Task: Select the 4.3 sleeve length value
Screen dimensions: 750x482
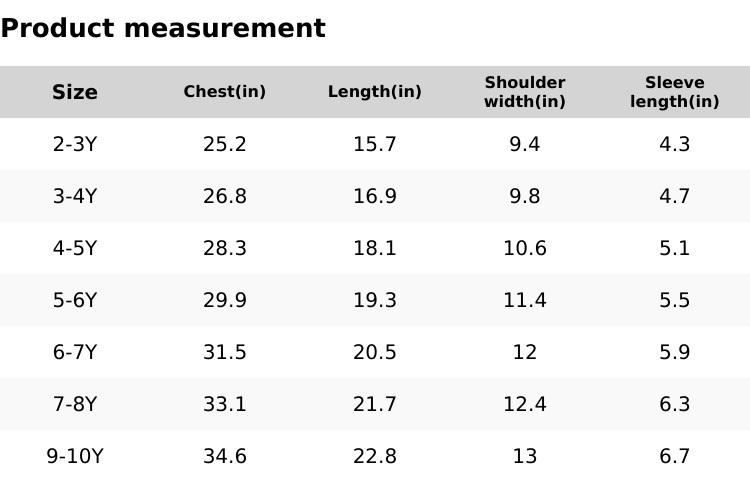Action: pyautogui.click(x=675, y=144)
